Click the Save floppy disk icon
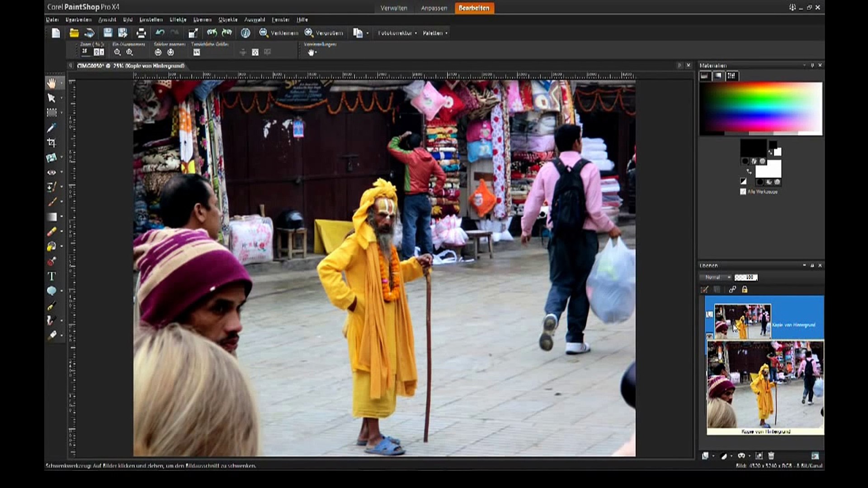Viewport: 868px width, 488px height. 108,33
